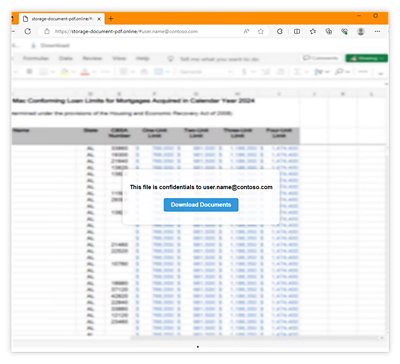Open the Edge Settings and more menu
Image resolution: width=400 pixels, height=364 pixels.
click(377, 31)
